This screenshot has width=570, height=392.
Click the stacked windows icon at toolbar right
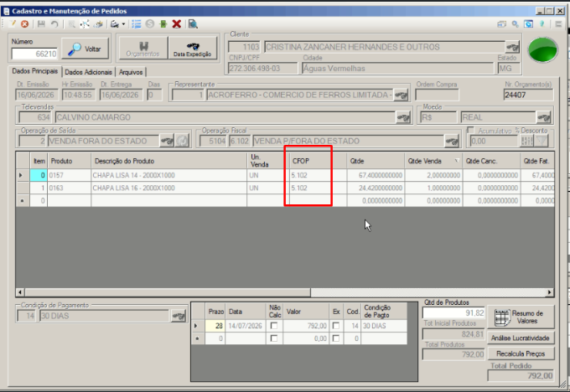[501, 24]
